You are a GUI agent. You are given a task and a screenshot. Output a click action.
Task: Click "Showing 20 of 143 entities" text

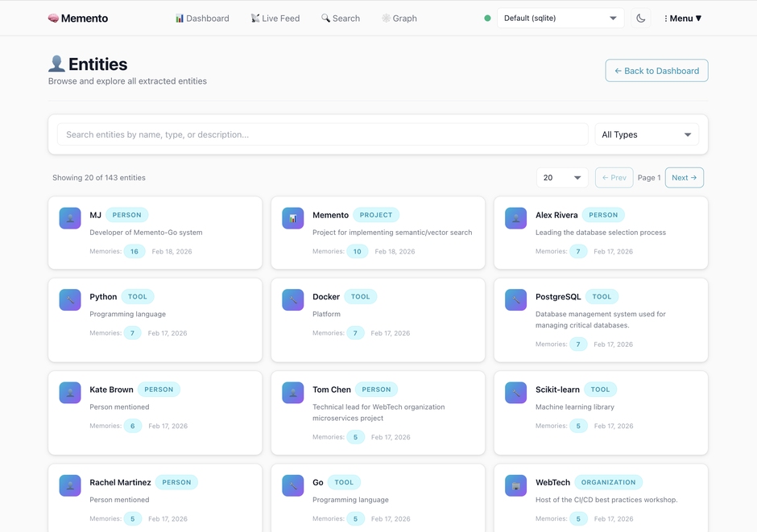[99, 178]
